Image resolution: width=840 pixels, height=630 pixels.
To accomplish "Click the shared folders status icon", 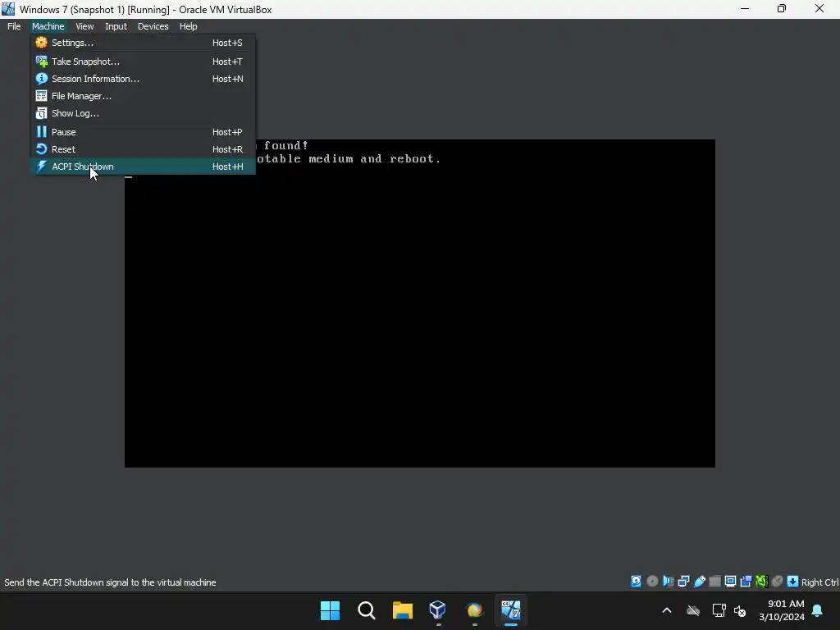I will pyautogui.click(x=714, y=582).
